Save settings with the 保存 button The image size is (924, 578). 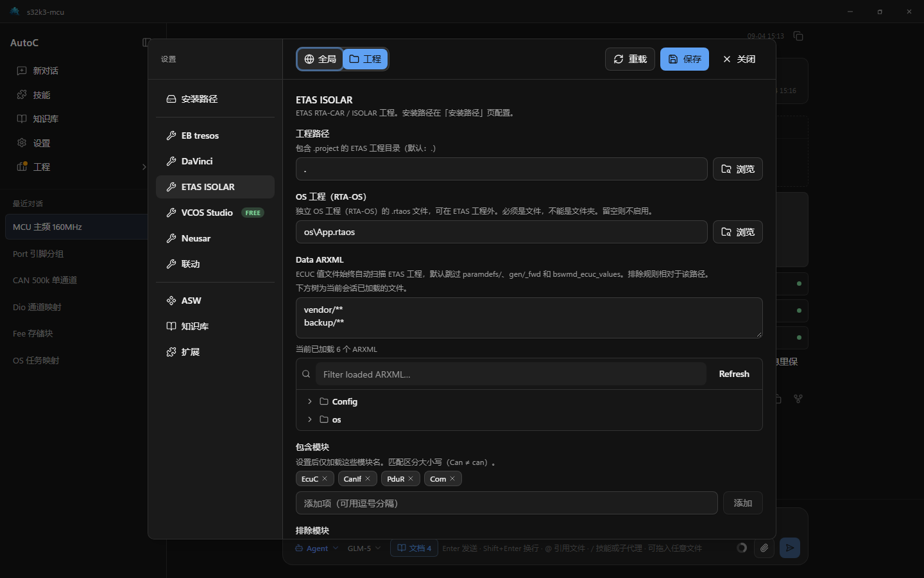click(685, 59)
